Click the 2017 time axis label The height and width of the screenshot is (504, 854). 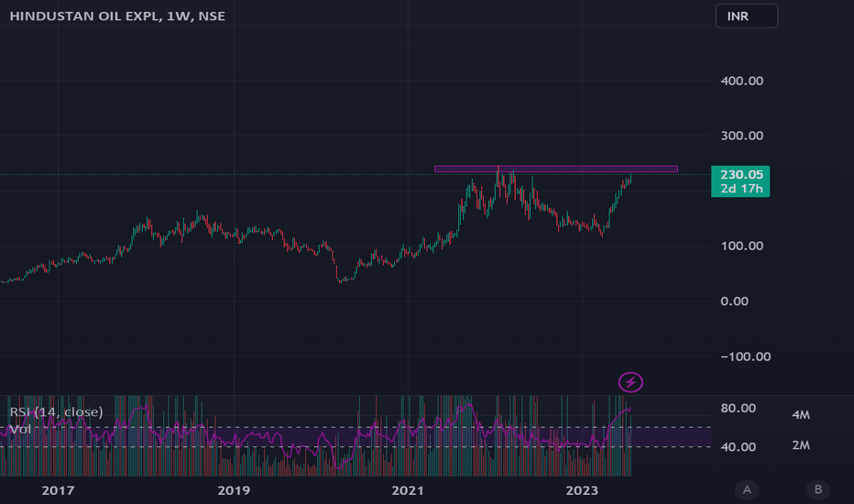[x=58, y=490]
